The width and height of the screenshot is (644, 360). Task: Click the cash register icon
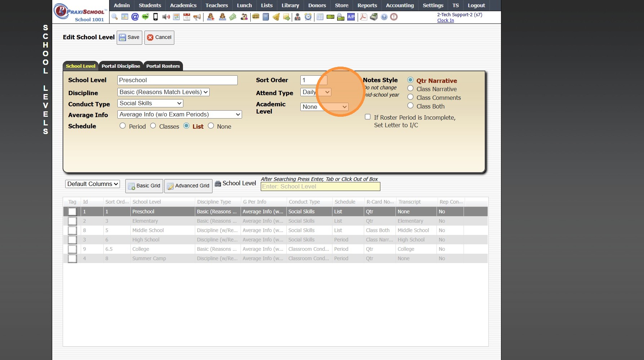(374, 17)
